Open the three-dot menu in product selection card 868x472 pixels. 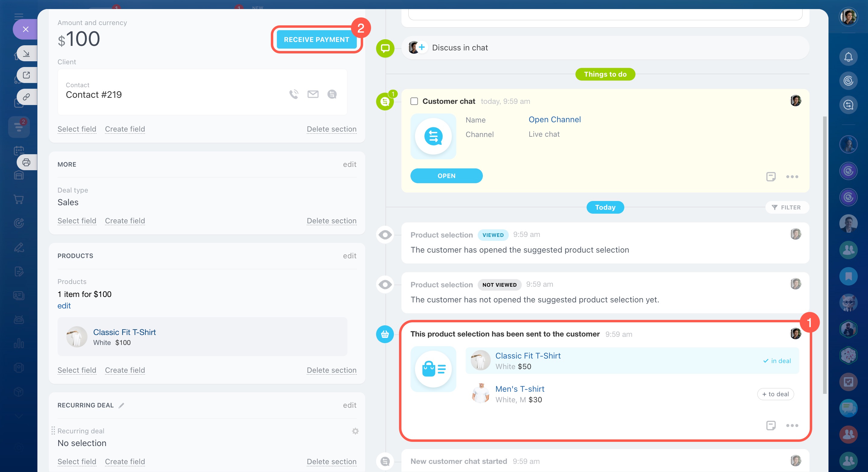(x=792, y=426)
